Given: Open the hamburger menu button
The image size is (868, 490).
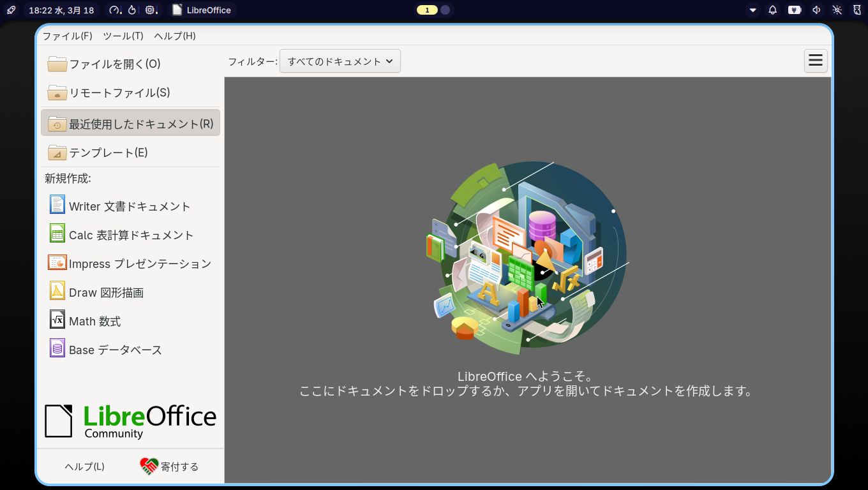Looking at the screenshot, I should click(x=816, y=61).
